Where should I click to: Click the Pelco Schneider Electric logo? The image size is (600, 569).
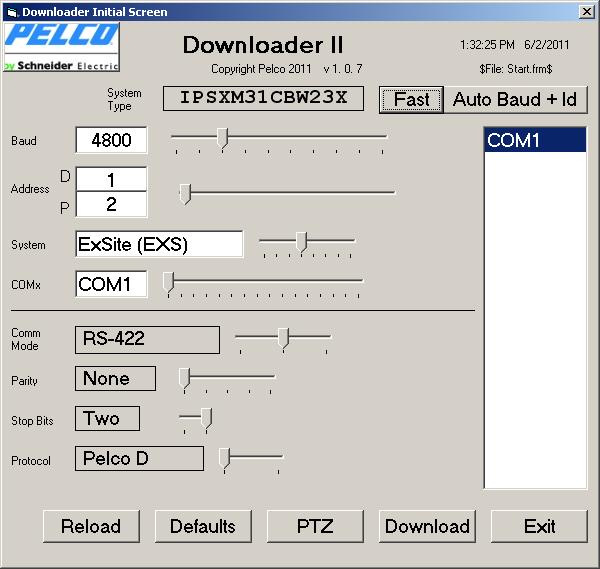click(x=62, y=47)
